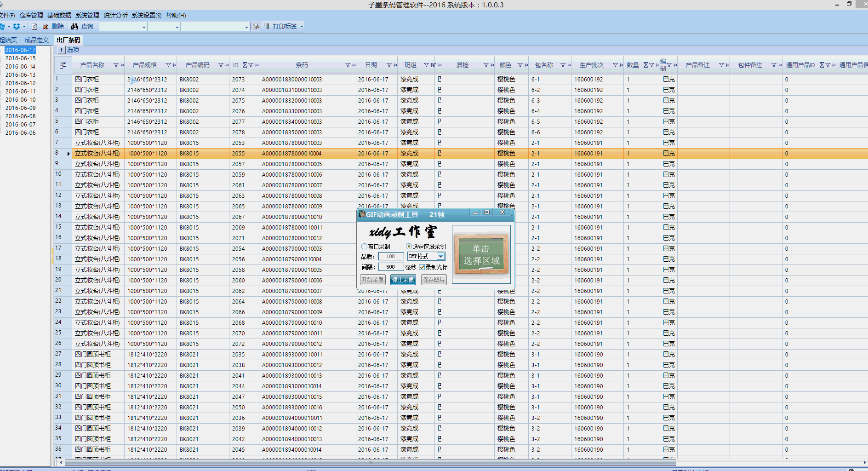Select the 选定区域录制 radio button
Viewport: 868px width, 471px height.
pos(409,247)
